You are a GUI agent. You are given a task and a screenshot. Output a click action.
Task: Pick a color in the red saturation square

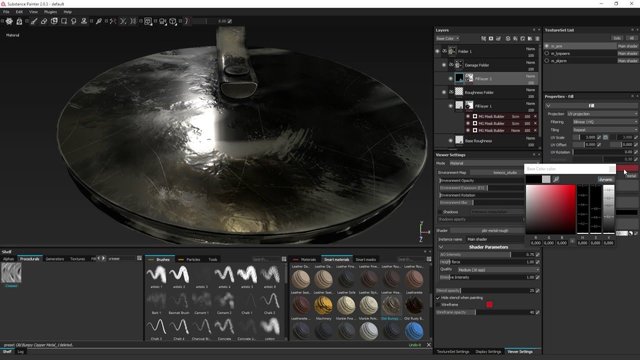click(551, 209)
